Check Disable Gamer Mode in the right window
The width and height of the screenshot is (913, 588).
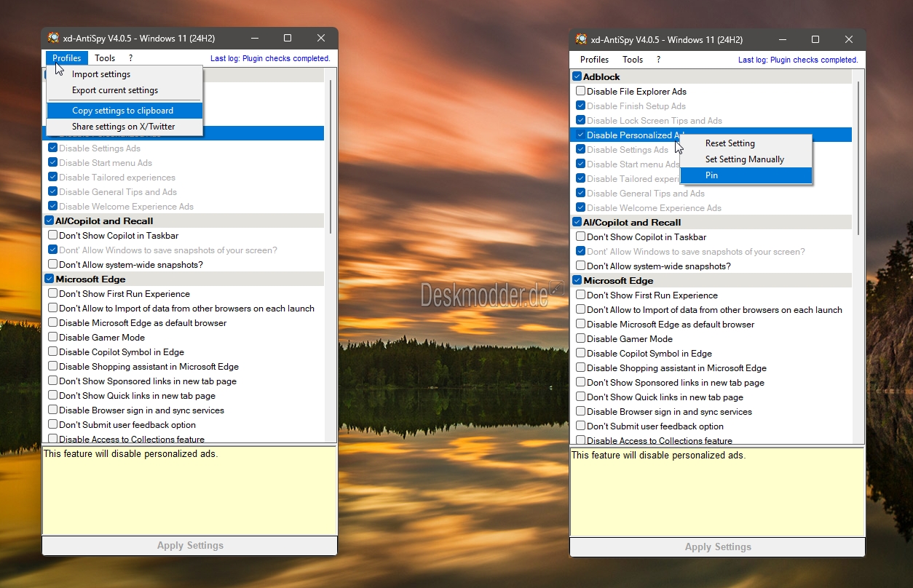[580, 339]
